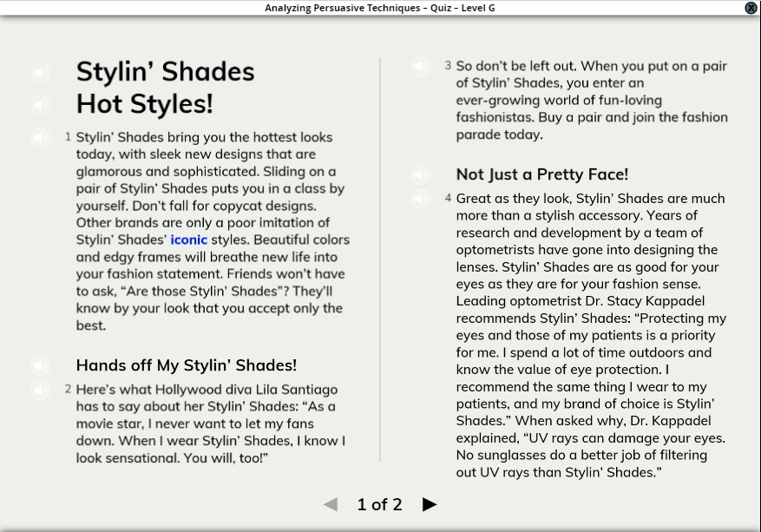Click the "Hands off My Stylin' Shades!" heading

tap(186, 365)
